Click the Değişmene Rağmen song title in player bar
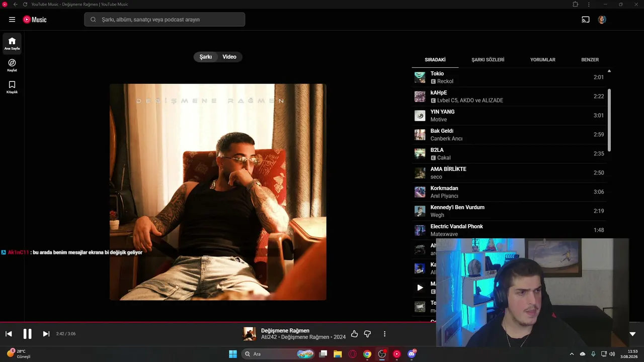The width and height of the screenshot is (644, 362). [x=285, y=331]
